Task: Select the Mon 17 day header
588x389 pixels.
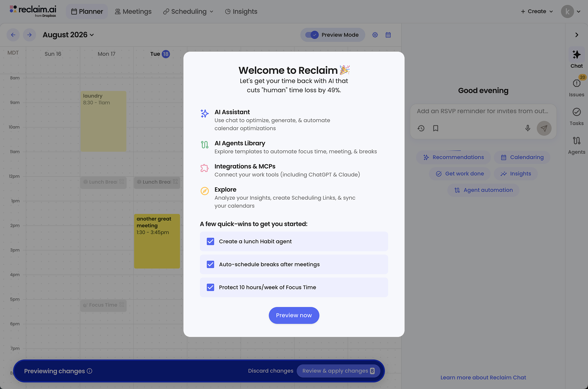Action: click(x=106, y=54)
